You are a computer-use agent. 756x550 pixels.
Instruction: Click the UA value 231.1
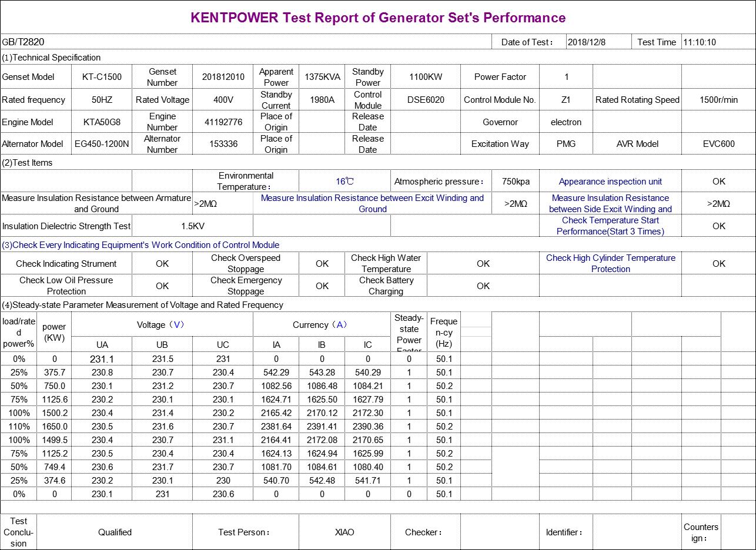(102, 359)
